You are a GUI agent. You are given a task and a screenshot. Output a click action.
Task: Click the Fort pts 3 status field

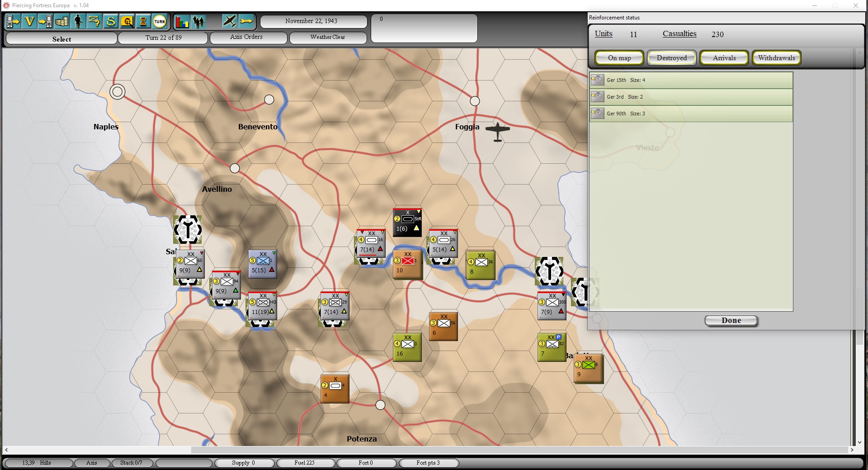428,463
